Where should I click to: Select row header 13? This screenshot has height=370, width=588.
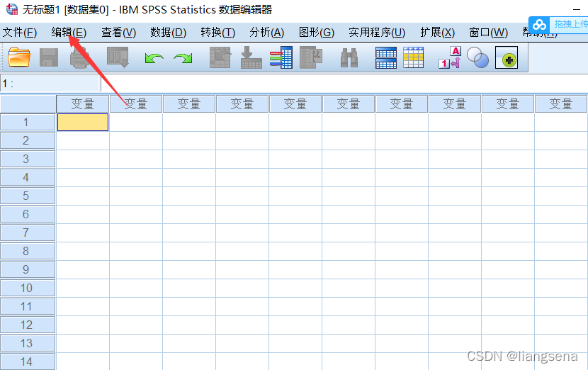(28, 343)
